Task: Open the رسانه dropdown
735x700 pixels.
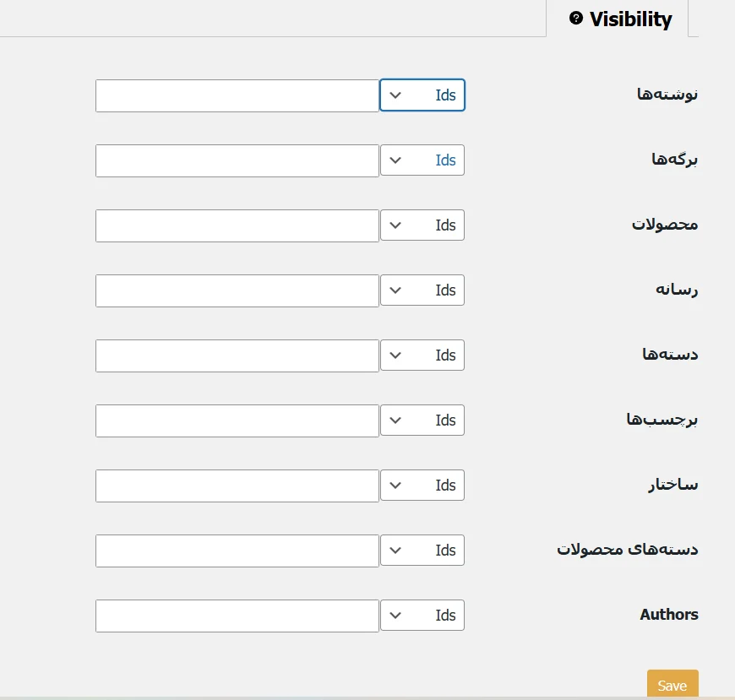Action: click(x=395, y=290)
